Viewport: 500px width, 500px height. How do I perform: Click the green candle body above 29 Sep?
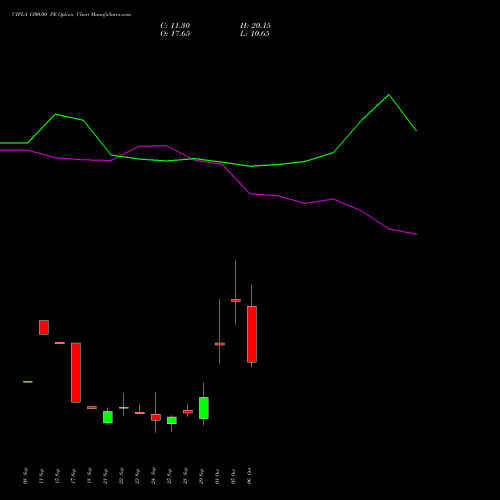204,408
